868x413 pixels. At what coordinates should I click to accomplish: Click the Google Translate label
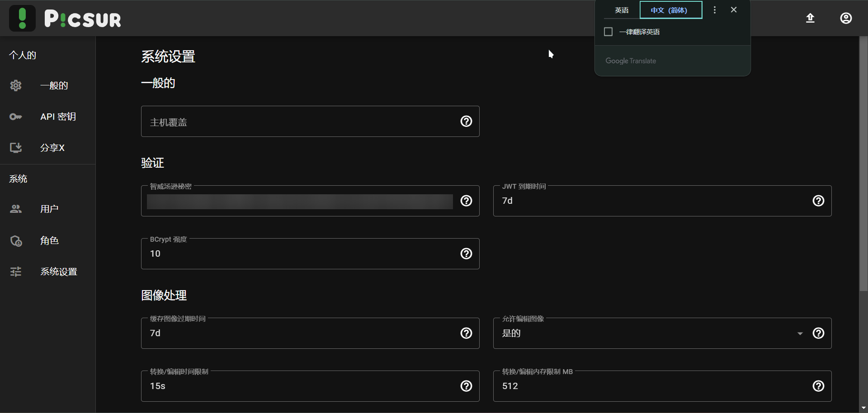point(631,61)
